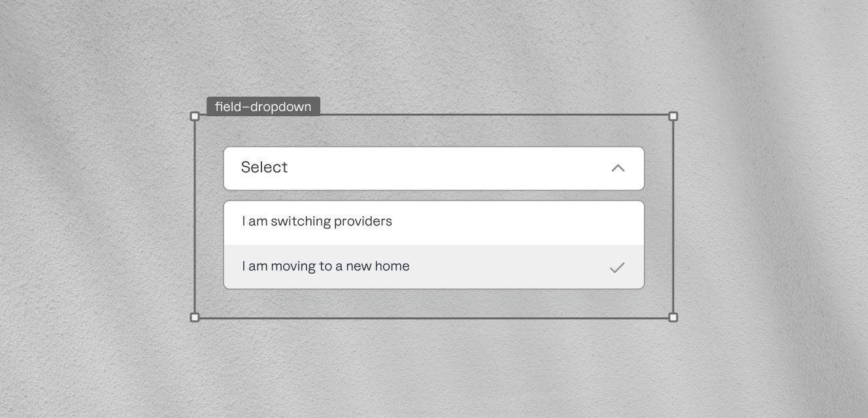Collapse the Select dropdown using the chevron-up icon
Viewport: 868px width, 418px height.
tap(618, 169)
